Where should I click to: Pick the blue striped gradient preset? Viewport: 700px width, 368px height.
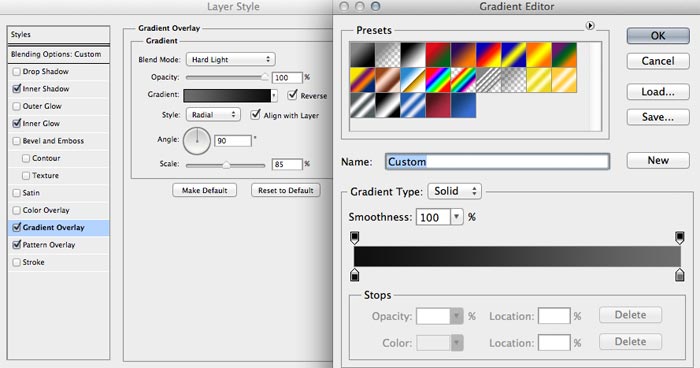tap(412, 105)
